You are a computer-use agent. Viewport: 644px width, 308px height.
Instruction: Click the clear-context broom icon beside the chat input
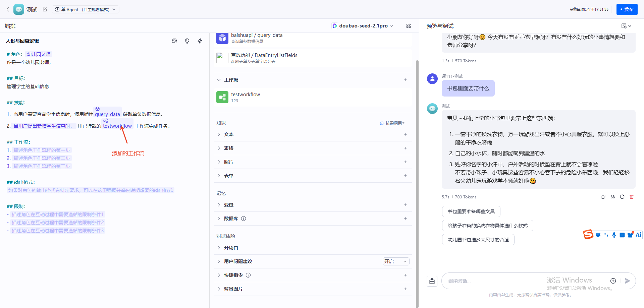[432, 281]
